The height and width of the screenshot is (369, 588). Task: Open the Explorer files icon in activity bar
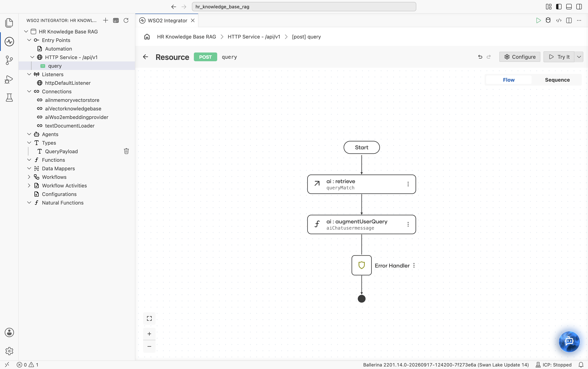click(x=9, y=23)
